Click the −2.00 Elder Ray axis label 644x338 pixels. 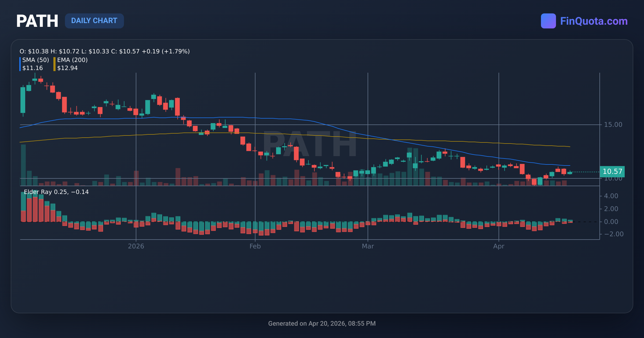click(613, 234)
